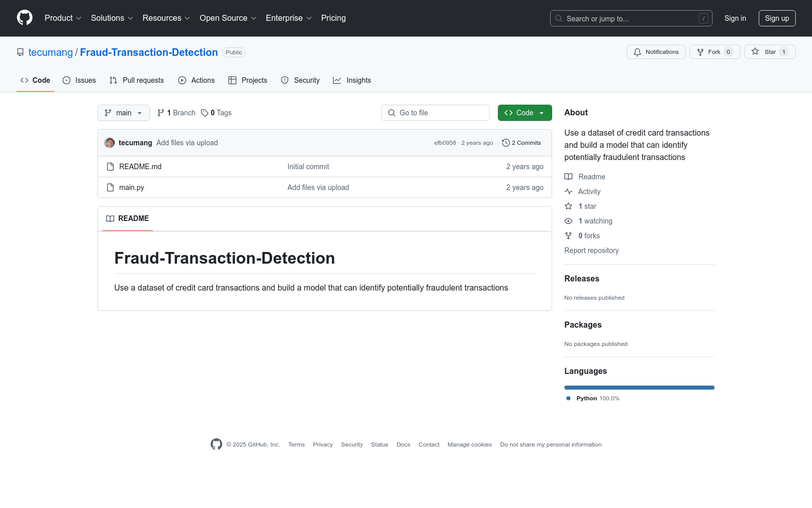Expand the Open Source menu
The width and height of the screenshot is (812, 508).
228,18
